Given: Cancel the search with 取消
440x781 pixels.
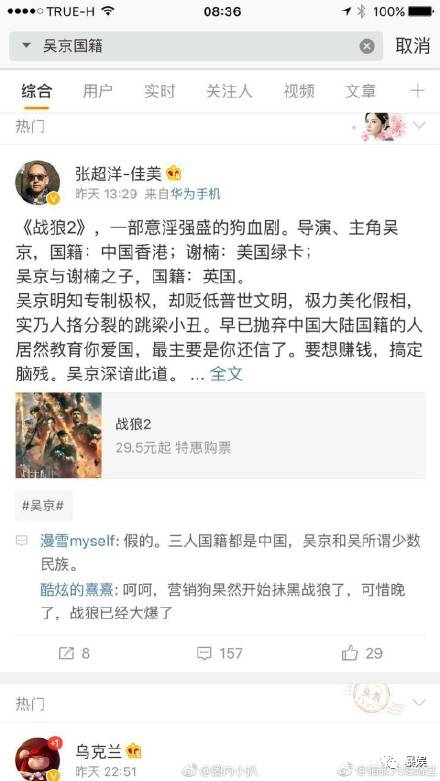Looking at the screenshot, I should pos(413,46).
